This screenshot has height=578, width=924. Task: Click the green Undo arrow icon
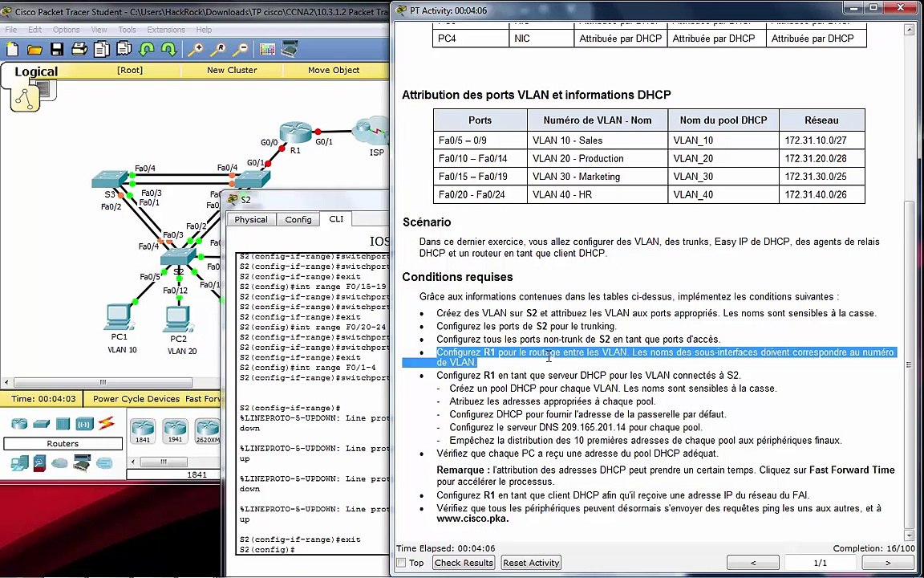point(146,50)
